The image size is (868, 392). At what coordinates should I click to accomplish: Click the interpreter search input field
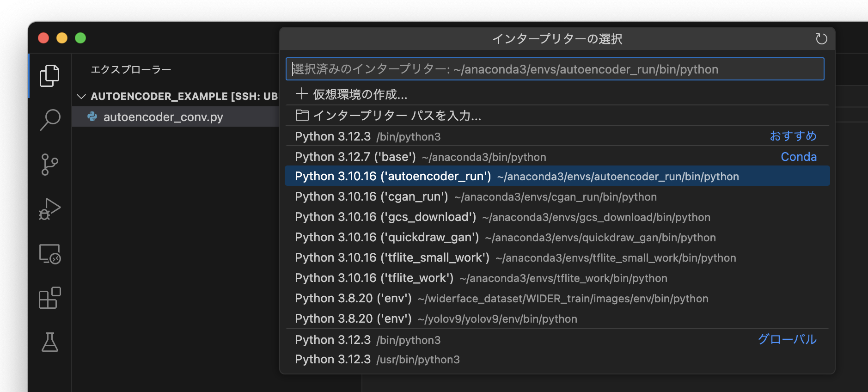click(x=555, y=69)
